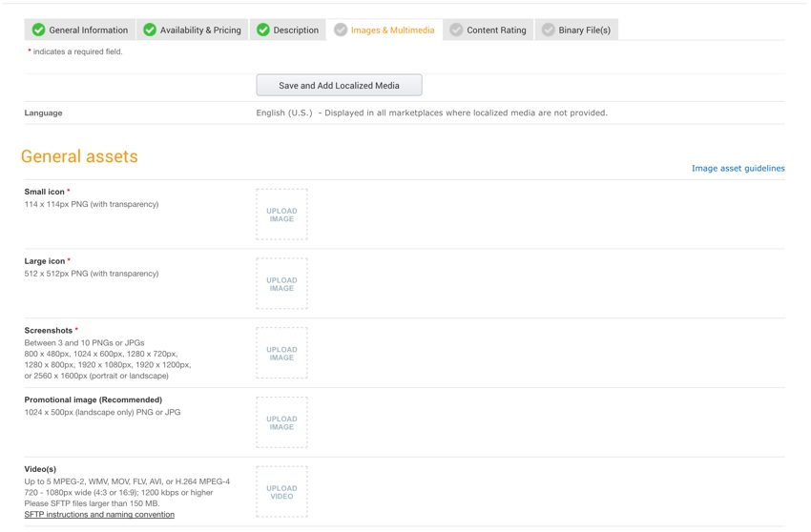Click the General assets heading
Screen dimensions: 811x532
79,156
